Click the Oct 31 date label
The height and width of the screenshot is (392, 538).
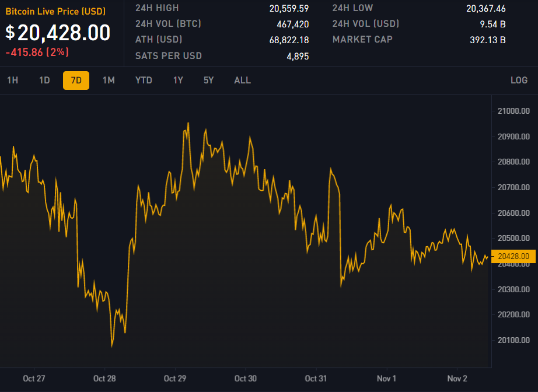pyautogui.click(x=316, y=379)
